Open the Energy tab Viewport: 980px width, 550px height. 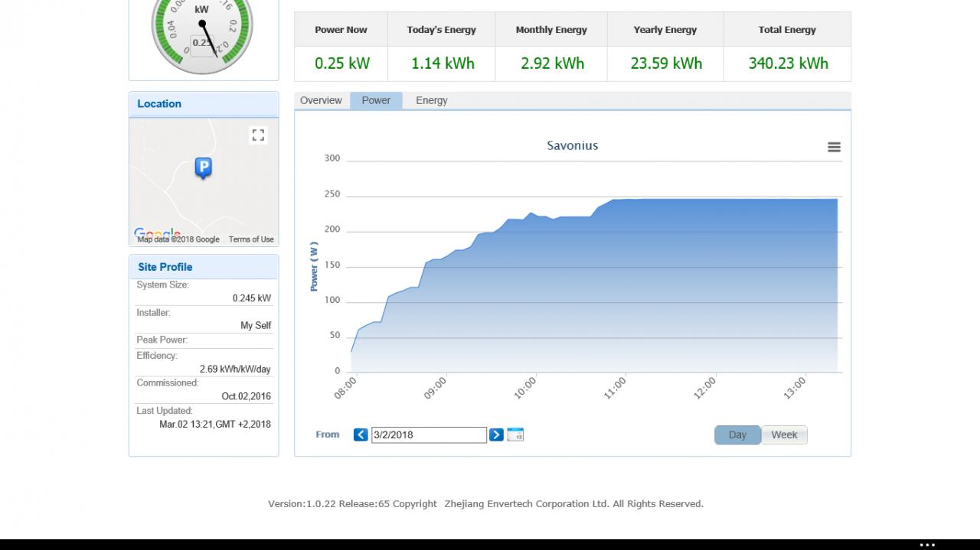point(432,100)
